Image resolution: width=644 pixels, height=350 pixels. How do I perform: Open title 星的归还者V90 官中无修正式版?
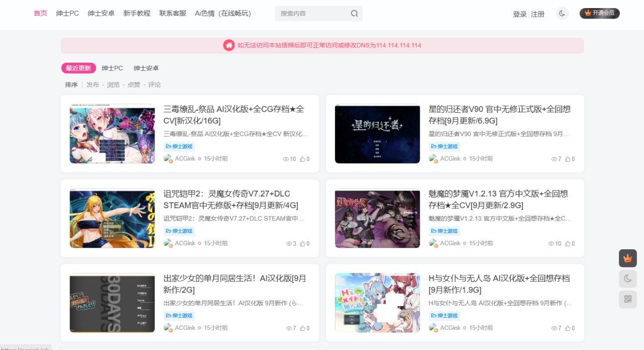click(x=500, y=115)
